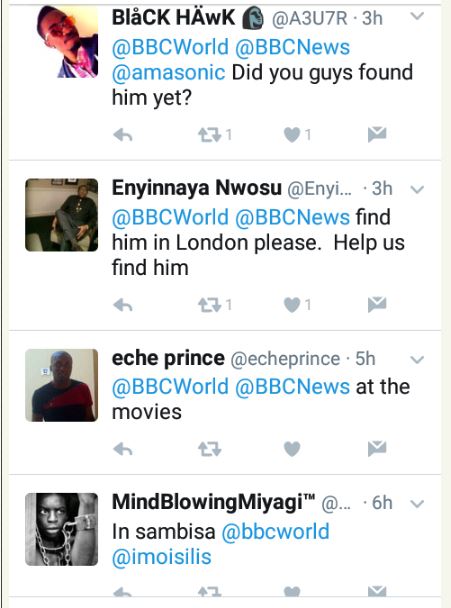451x608 pixels.
Task: Retweet BlåCK HÄwK's tweet
Action: pyautogui.click(x=210, y=135)
